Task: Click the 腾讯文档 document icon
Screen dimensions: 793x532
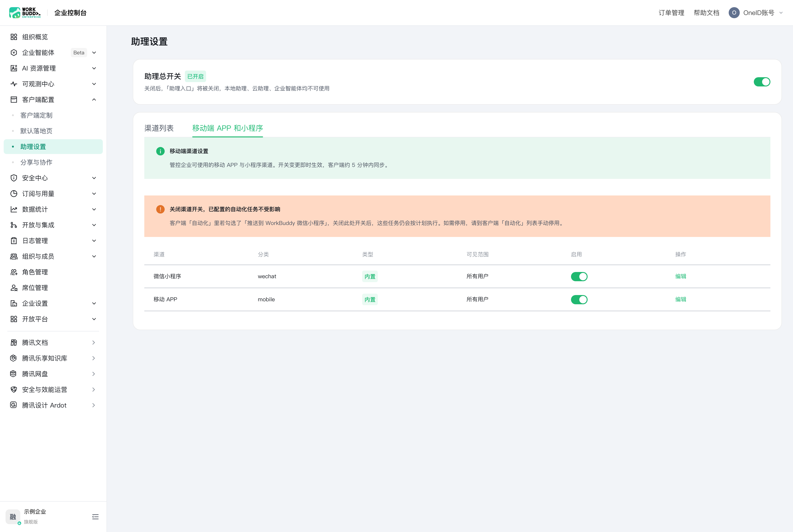Action: tap(14, 342)
